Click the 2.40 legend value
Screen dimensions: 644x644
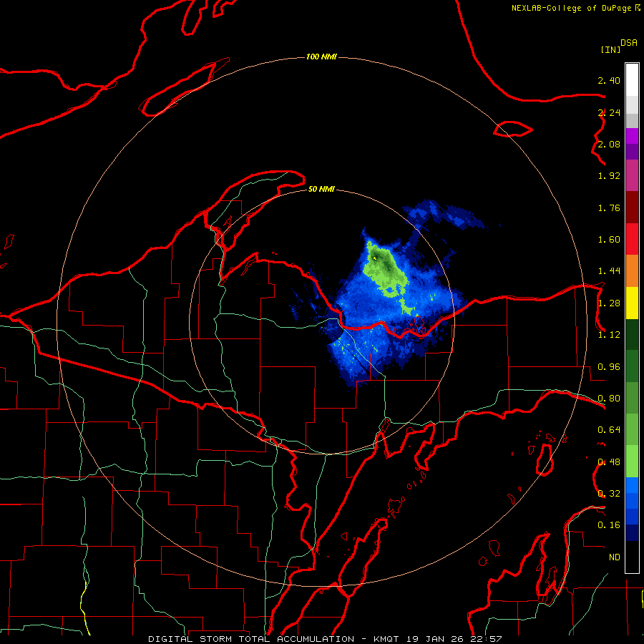coord(609,80)
